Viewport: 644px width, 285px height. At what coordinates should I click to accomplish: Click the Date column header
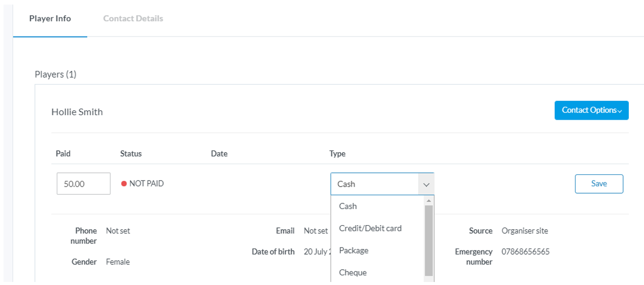pos(219,154)
